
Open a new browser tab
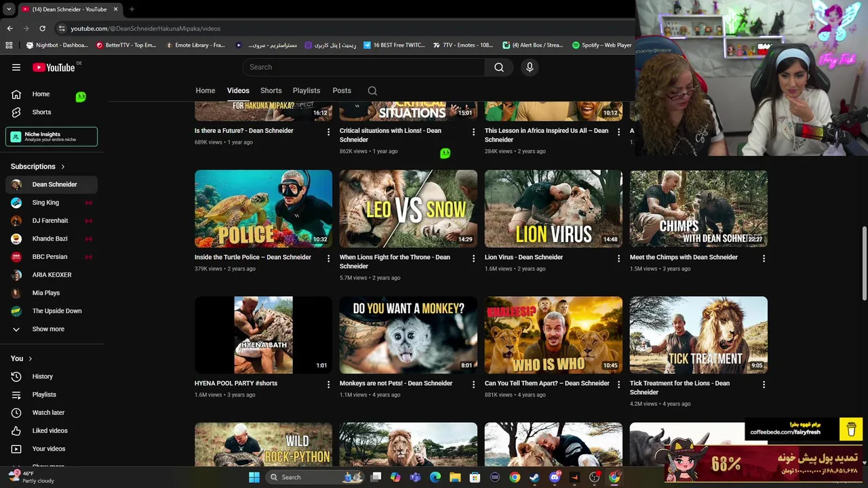click(x=132, y=9)
